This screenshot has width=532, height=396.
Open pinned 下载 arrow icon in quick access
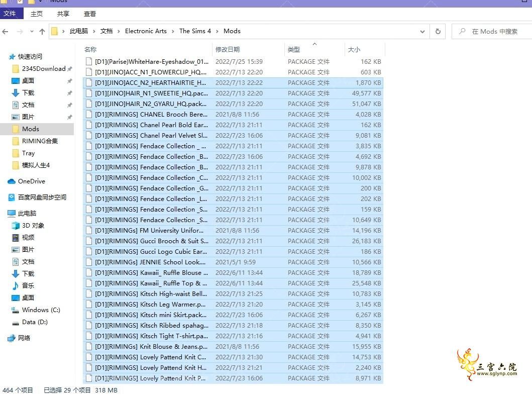[x=15, y=92]
